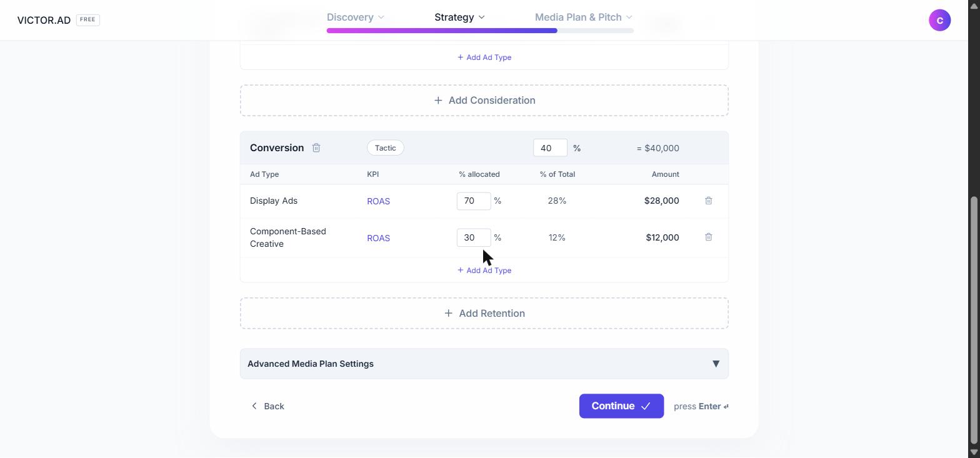
Task: Delete the Conversion stage with trash icon
Action: pos(316,148)
